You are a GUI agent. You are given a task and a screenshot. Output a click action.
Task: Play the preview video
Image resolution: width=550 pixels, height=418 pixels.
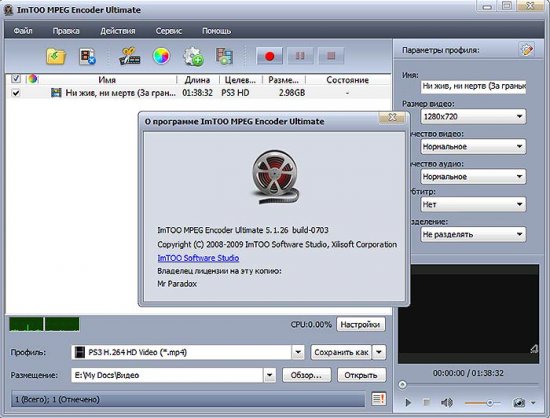[x=408, y=403]
